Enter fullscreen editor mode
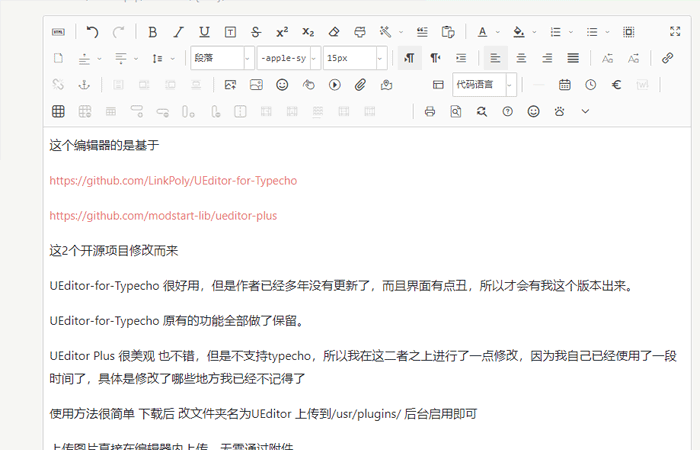The image size is (700, 450). point(675,32)
